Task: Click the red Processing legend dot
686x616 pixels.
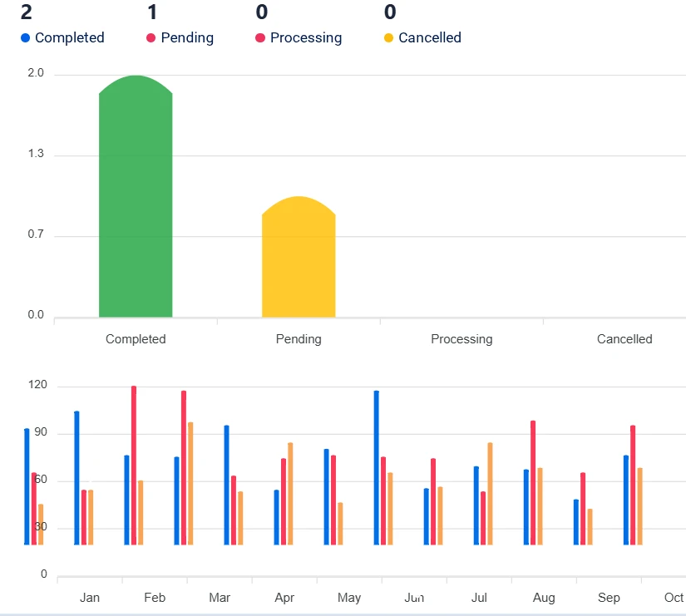Action: [x=260, y=38]
